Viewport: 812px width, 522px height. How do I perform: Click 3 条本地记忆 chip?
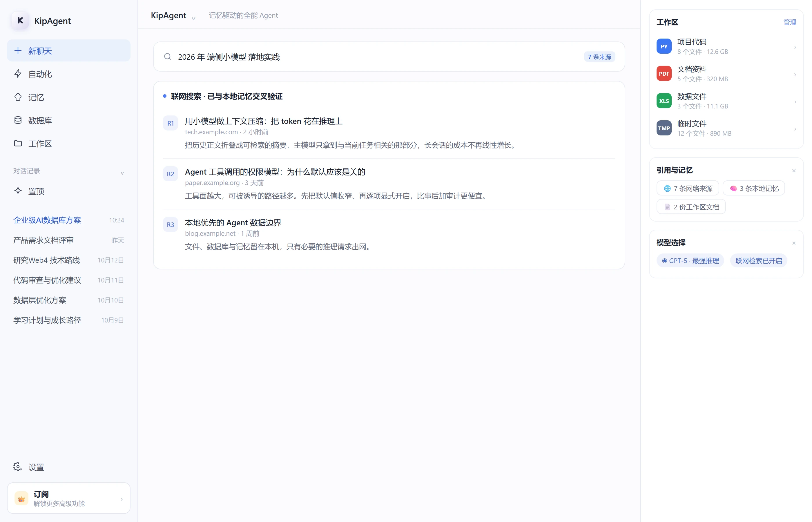tap(753, 188)
